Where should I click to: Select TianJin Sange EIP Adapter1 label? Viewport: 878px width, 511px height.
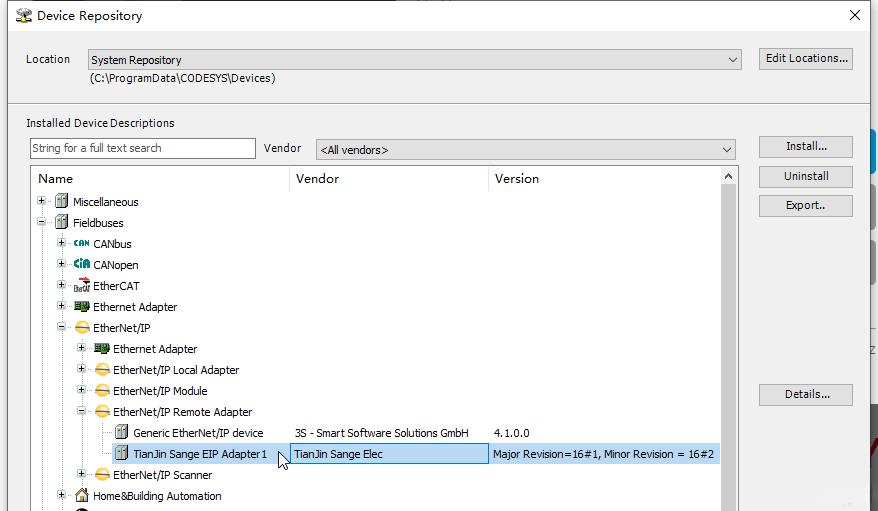(x=200, y=454)
